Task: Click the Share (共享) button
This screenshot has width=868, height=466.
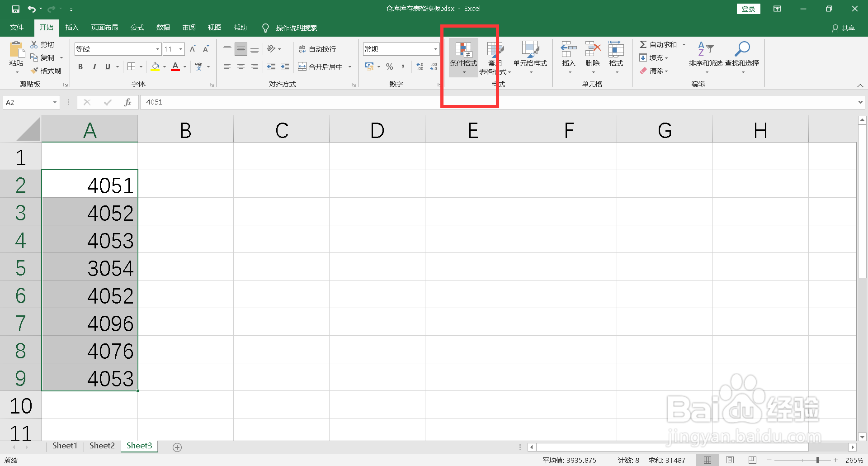Action: pos(844,28)
